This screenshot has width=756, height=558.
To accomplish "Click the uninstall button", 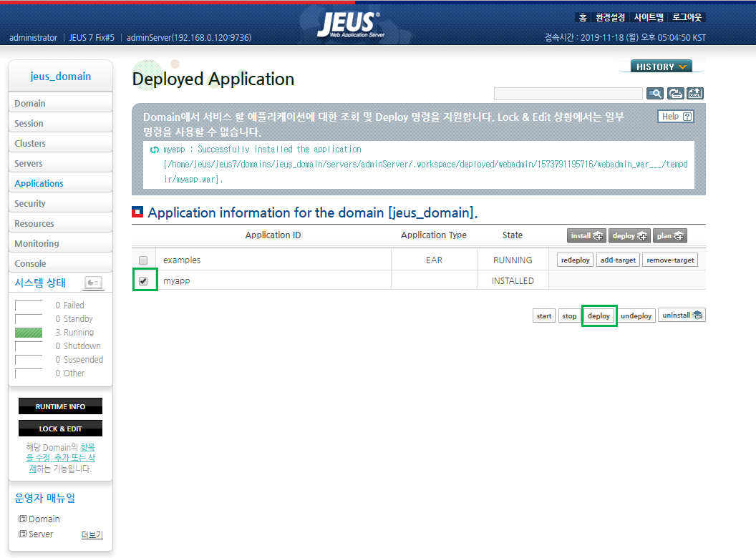I will 682,315.
